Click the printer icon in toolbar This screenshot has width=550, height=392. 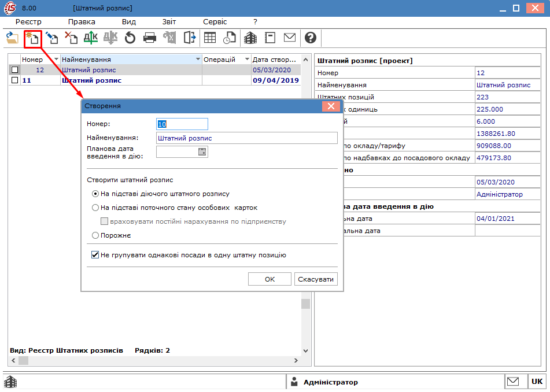150,38
